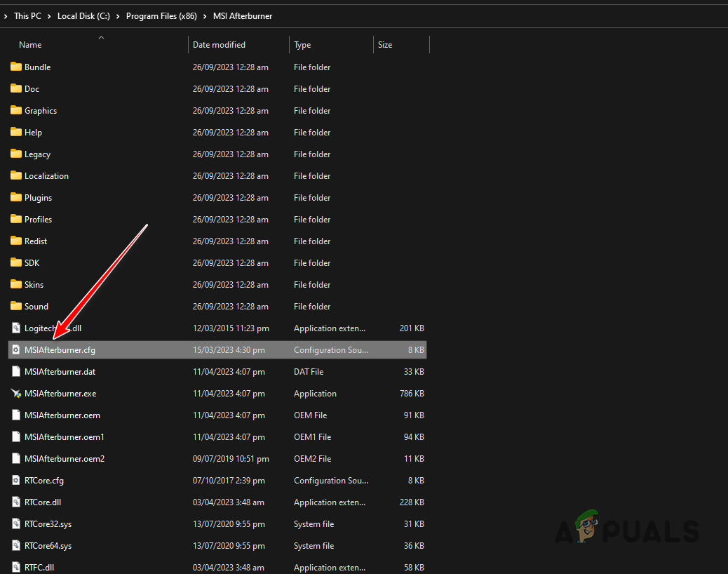This screenshot has width=728, height=574.
Task: Click the RTCore.cfg file icon
Action: (16, 480)
